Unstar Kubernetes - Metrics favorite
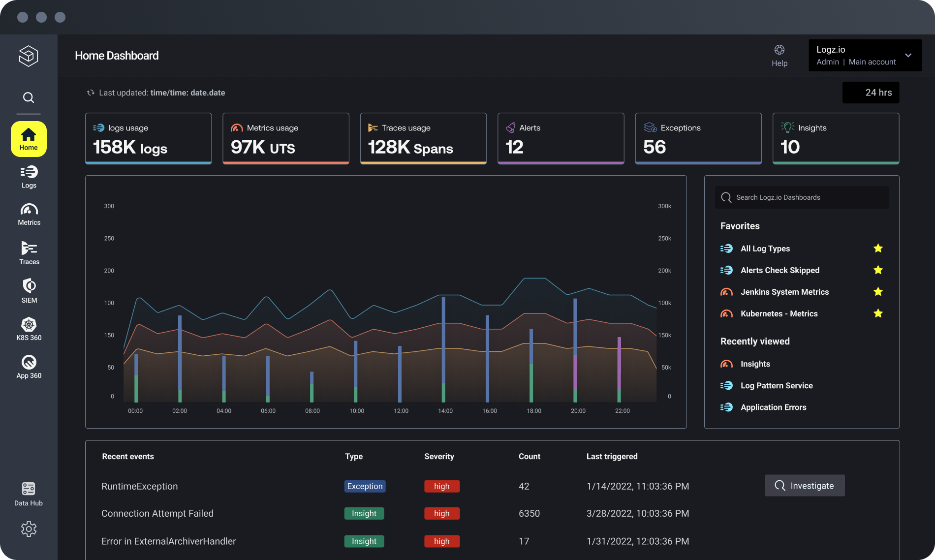 pos(878,313)
